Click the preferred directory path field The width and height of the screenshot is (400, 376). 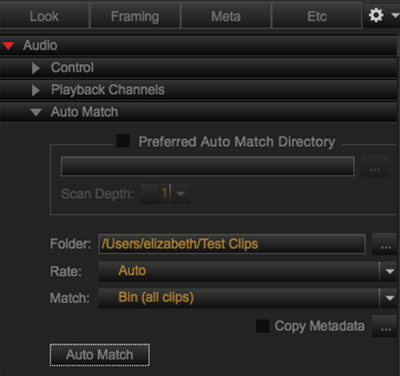207,166
